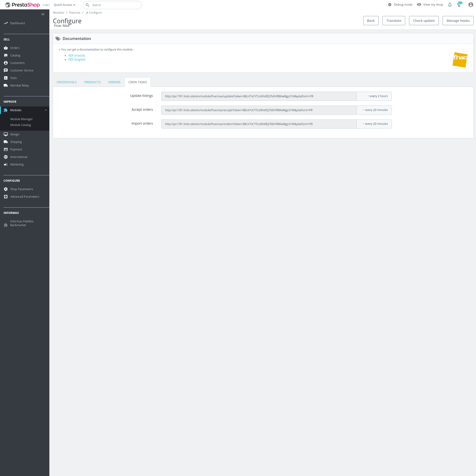The image size is (476, 476).
Task: Click the Shipping truck icon in sidebar
Action: [6, 142]
